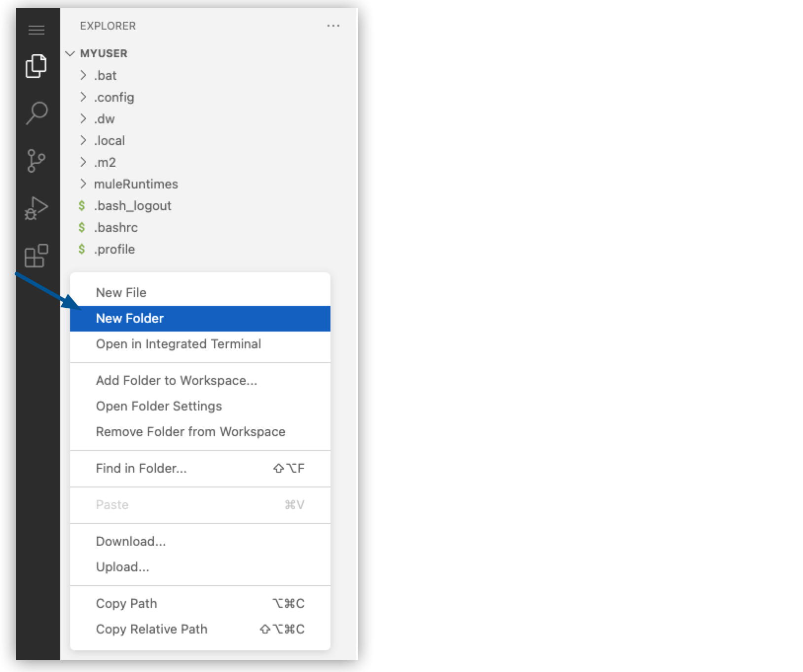803x672 pixels.
Task: Open the Explorer more actions ellipsis
Action: (x=333, y=26)
